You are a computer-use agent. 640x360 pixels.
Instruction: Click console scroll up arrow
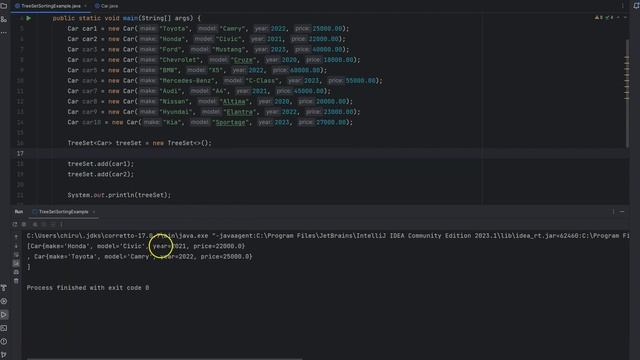(x=16, y=236)
